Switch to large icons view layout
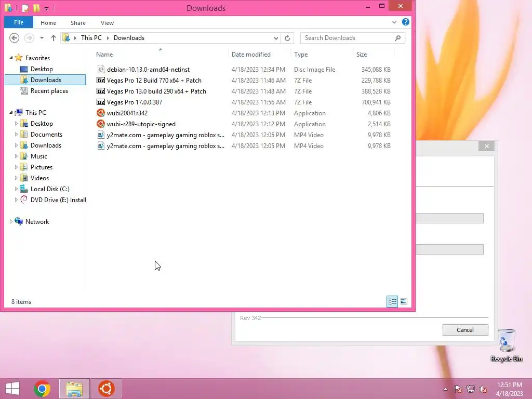 tap(403, 301)
